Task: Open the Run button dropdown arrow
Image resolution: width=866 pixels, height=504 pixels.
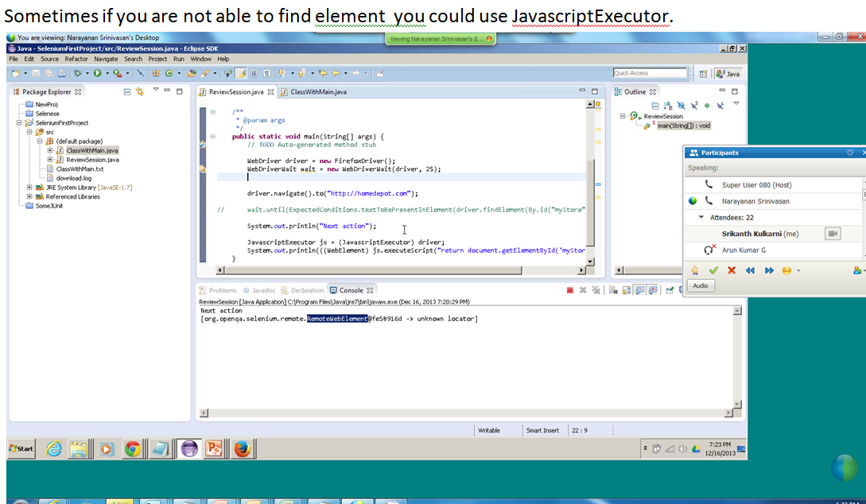Action: pos(108,72)
